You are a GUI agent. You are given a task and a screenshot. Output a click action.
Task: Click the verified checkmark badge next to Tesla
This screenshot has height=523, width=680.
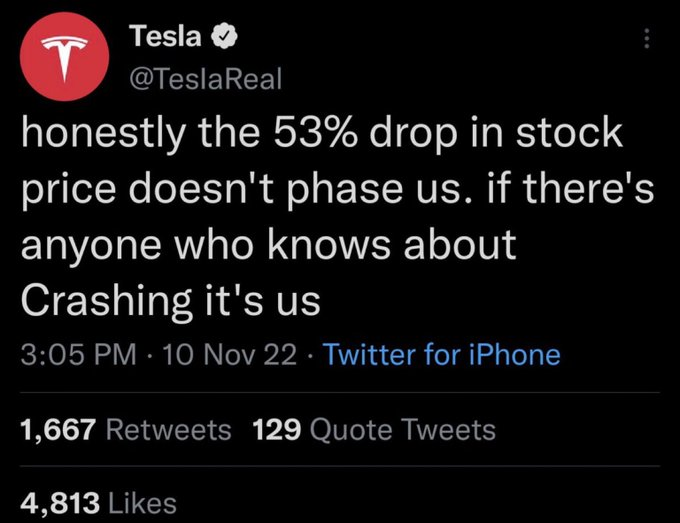point(224,36)
